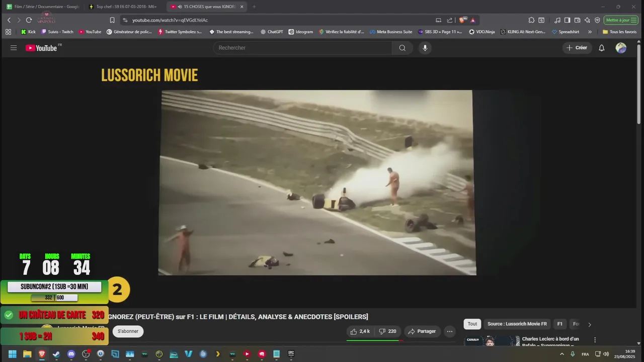Open the media control music note icon

(557, 20)
